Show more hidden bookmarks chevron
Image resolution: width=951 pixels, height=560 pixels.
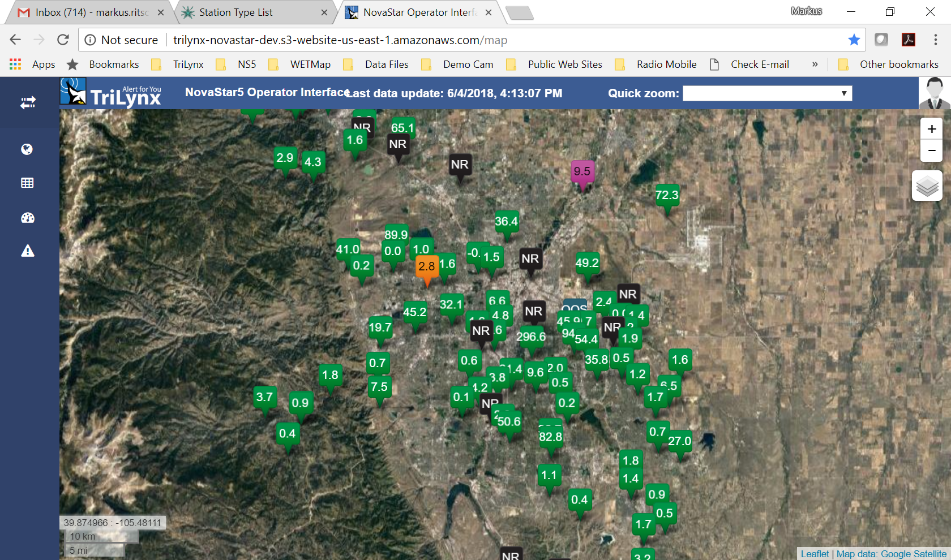tap(815, 64)
